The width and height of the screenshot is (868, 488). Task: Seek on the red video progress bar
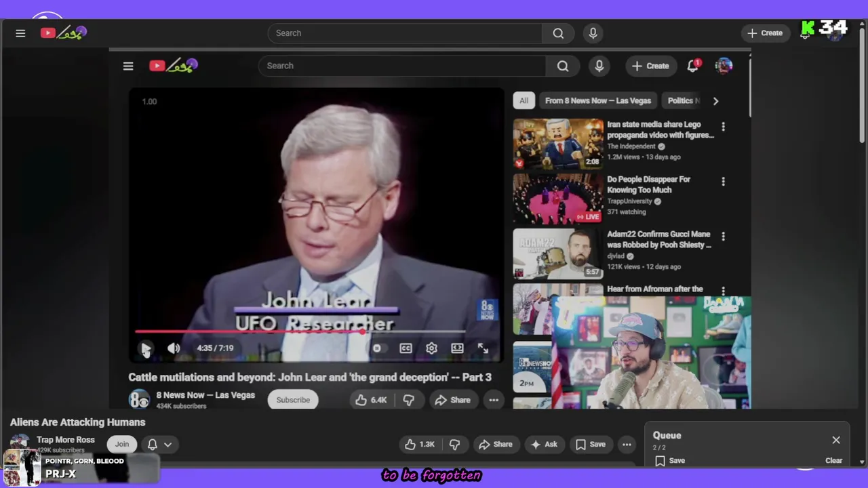[300, 331]
